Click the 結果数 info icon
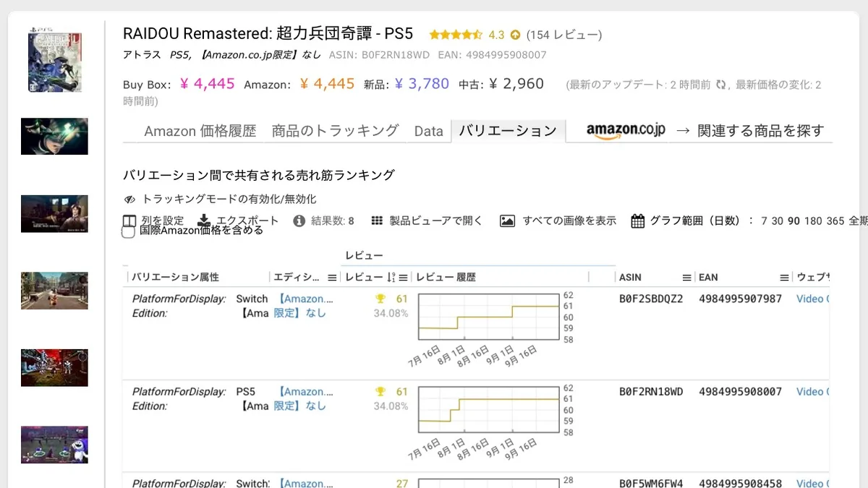Image resolution: width=868 pixels, height=488 pixels. (299, 221)
